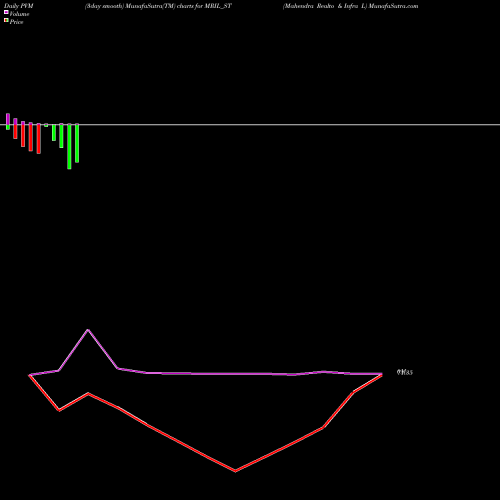Click where magenta and red lines meet at right
The width and height of the screenshot is (500, 500).
(x=382, y=374)
